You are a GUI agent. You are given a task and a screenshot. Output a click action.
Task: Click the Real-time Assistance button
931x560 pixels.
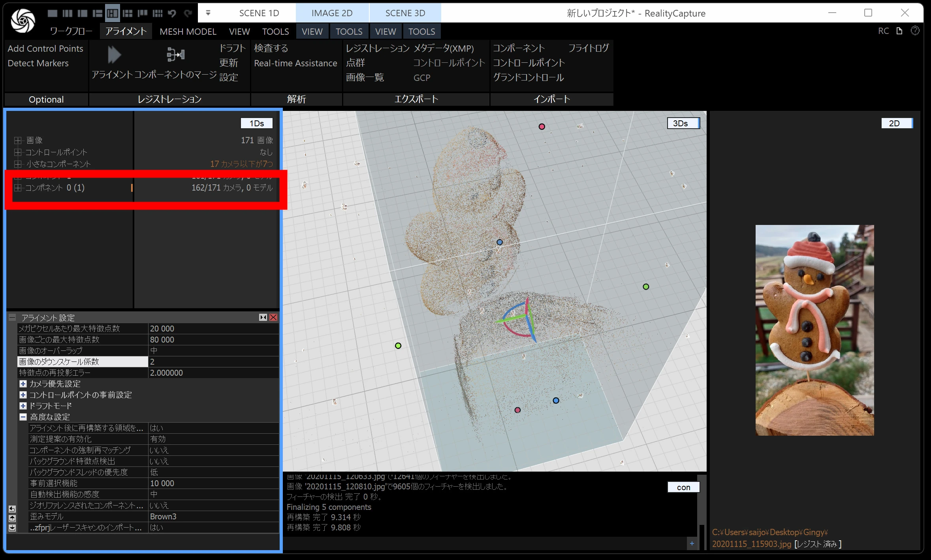point(295,63)
